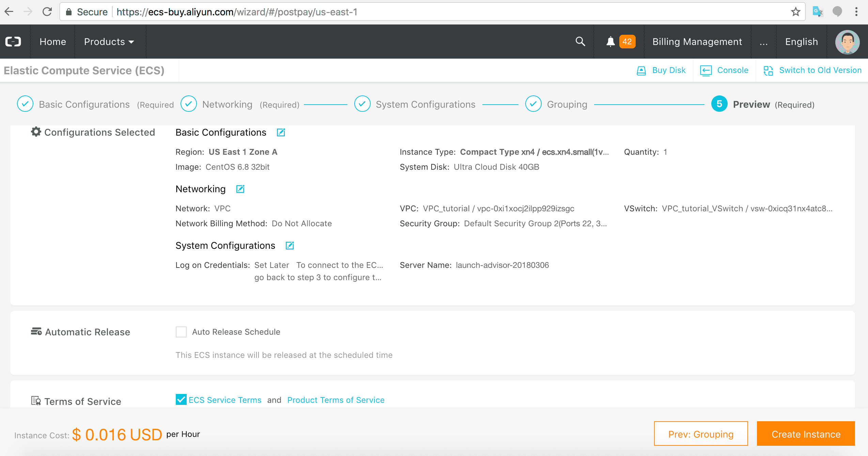Go to Networking step

click(x=227, y=104)
